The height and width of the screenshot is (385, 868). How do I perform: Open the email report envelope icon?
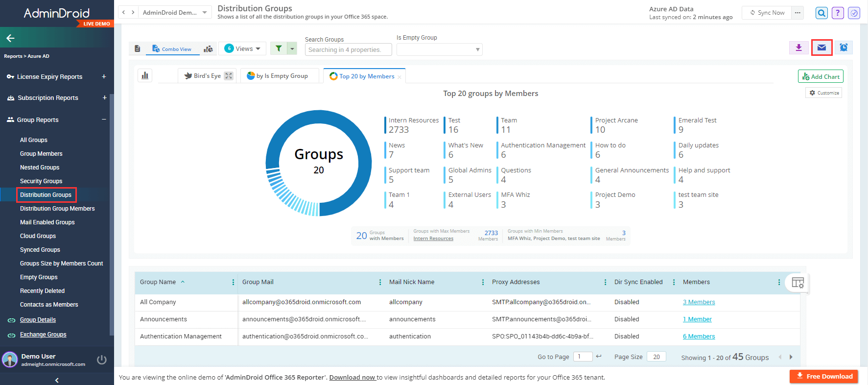point(821,48)
